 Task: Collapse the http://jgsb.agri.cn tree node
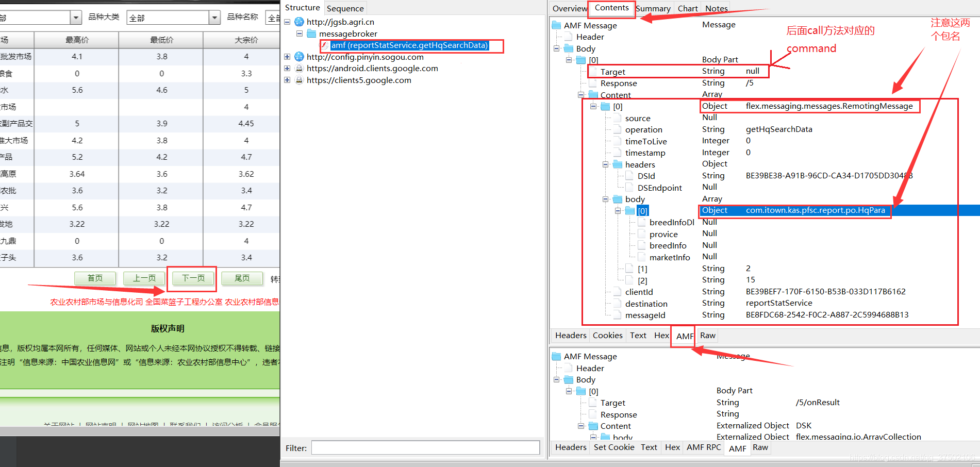click(x=287, y=22)
